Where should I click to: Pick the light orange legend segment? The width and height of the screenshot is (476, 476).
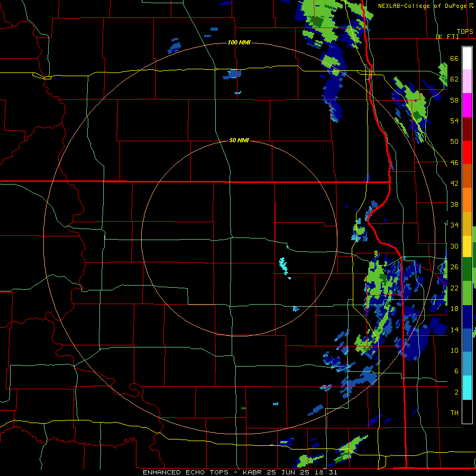[467, 200]
